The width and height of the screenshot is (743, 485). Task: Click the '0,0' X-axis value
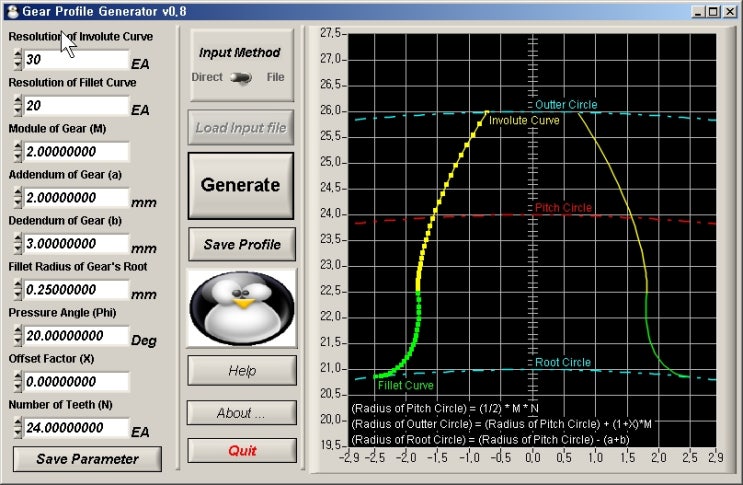pos(533,458)
